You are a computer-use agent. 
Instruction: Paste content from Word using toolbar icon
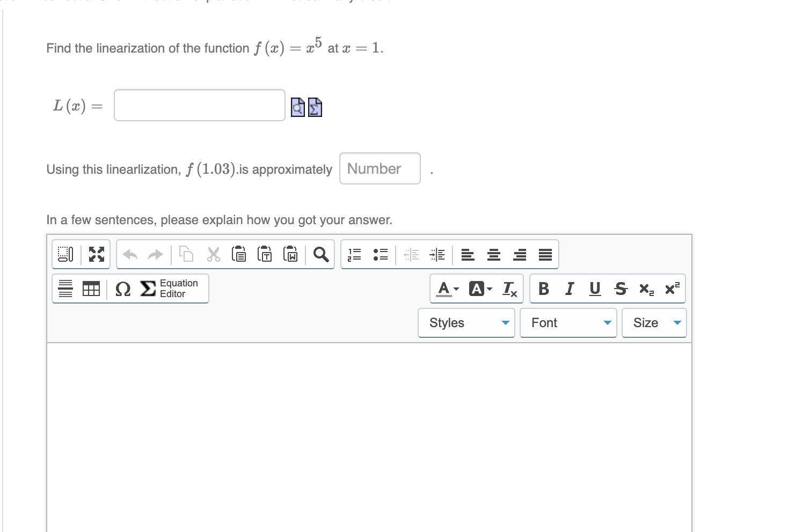point(290,254)
